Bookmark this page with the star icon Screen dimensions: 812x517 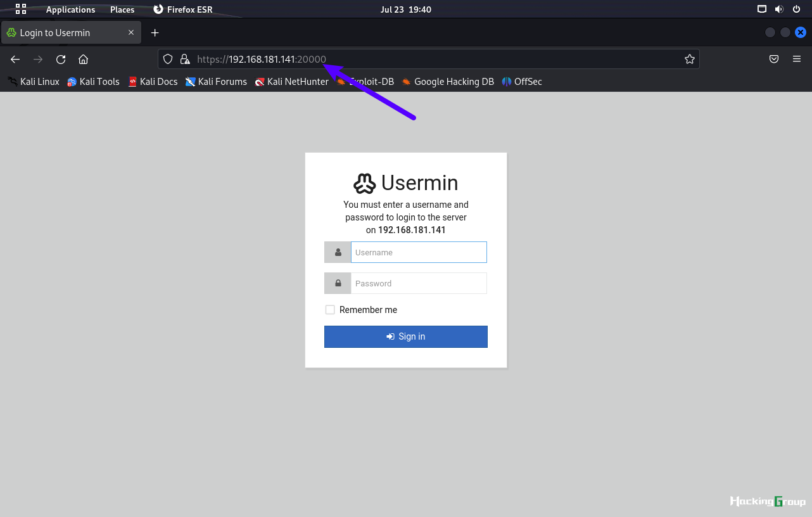click(690, 59)
